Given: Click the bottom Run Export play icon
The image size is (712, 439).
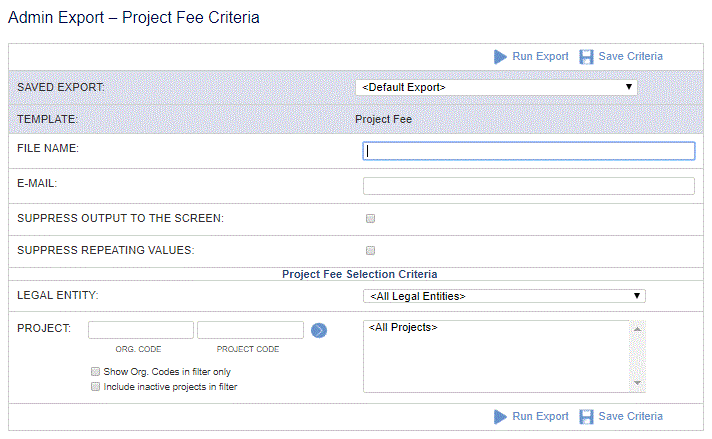Looking at the screenshot, I should [500, 417].
